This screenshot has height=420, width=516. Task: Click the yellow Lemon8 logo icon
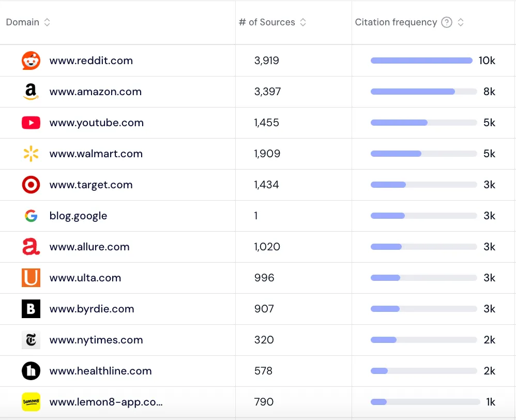tap(31, 402)
